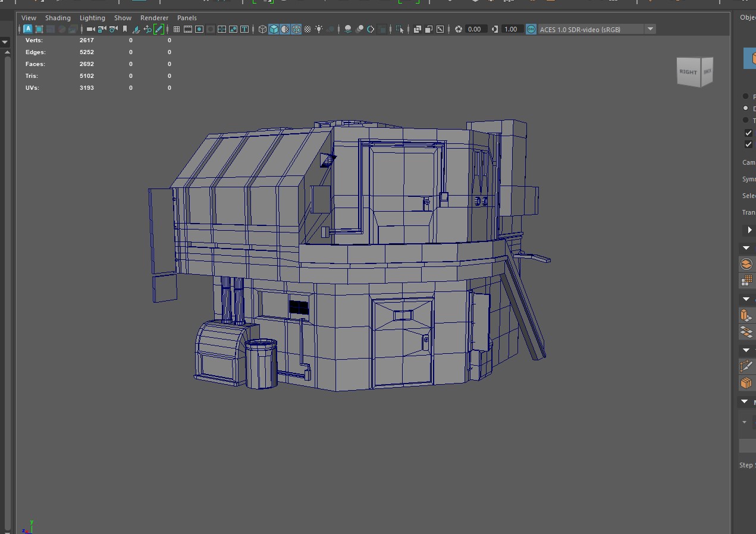Click the RIGHT face of the view cube
Image resolution: width=756 pixels, height=534 pixels.
pos(688,72)
